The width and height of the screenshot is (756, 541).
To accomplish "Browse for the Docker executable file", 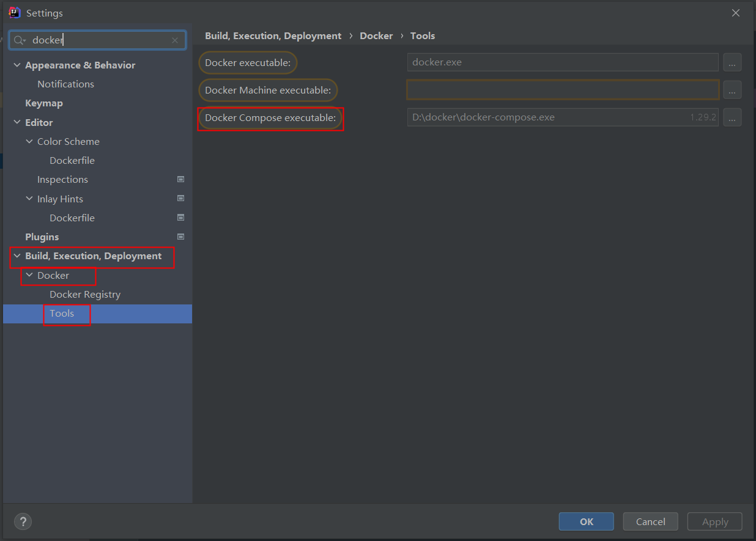I will coord(732,62).
